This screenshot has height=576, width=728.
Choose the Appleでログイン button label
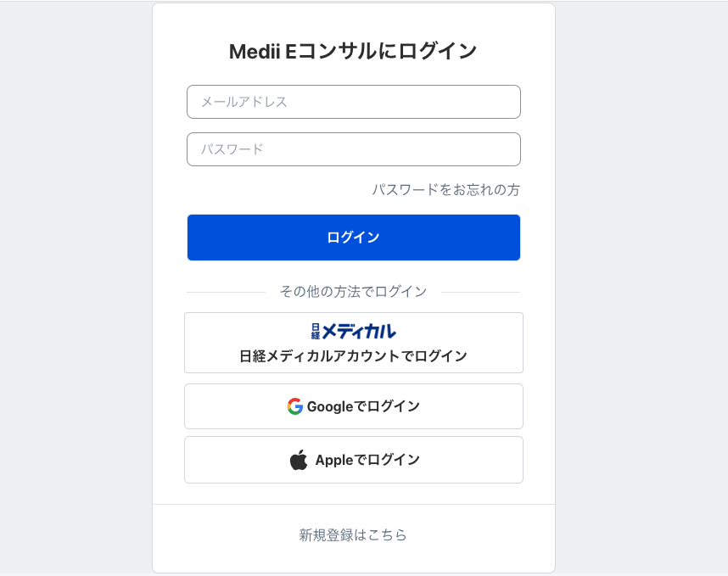tap(367, 460)
